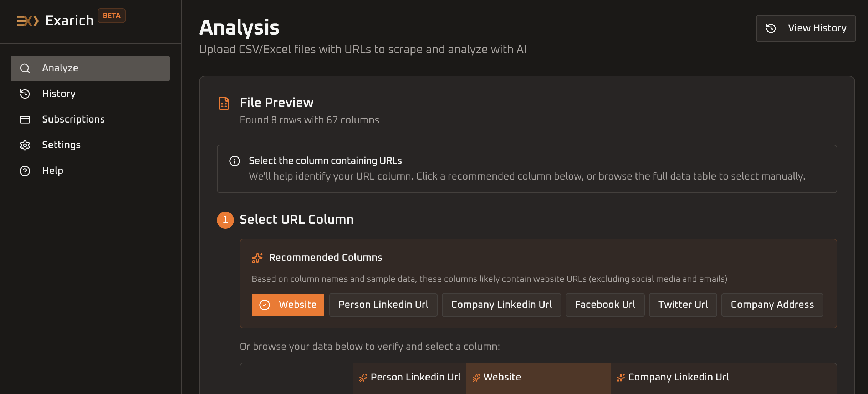Select the Person Linkedin Url chip
This screenshot has height=394, width=868.
coord(383,305)
